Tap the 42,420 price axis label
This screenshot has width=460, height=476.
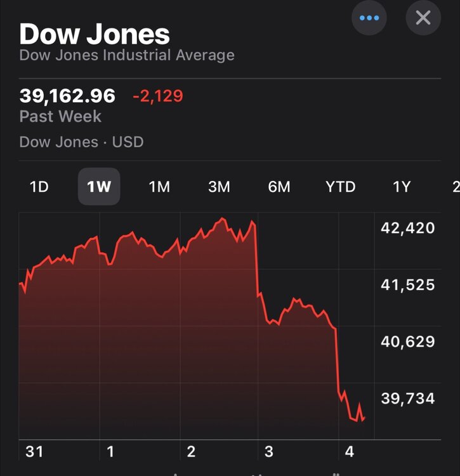pos(407,228)
